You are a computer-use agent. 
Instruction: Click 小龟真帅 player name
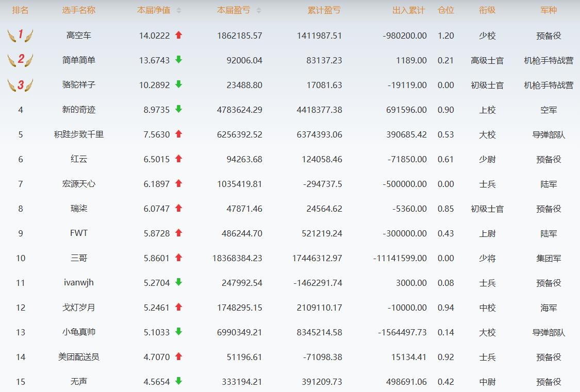pos(79,332)
